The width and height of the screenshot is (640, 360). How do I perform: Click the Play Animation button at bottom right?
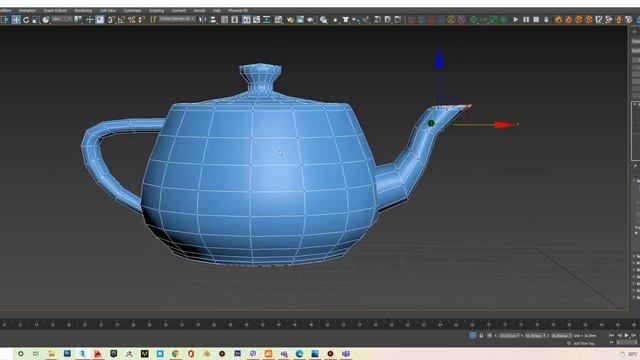pyautogui.click(x=627, y=336)
